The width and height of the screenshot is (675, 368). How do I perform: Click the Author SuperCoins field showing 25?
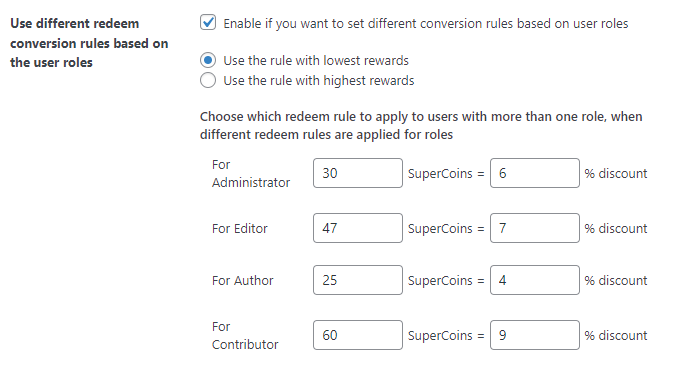point(358,280)
